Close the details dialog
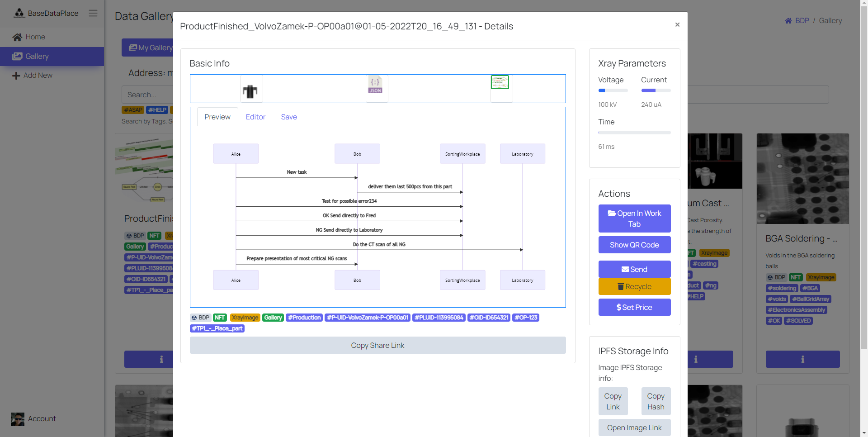 click(x=677, y=24)
